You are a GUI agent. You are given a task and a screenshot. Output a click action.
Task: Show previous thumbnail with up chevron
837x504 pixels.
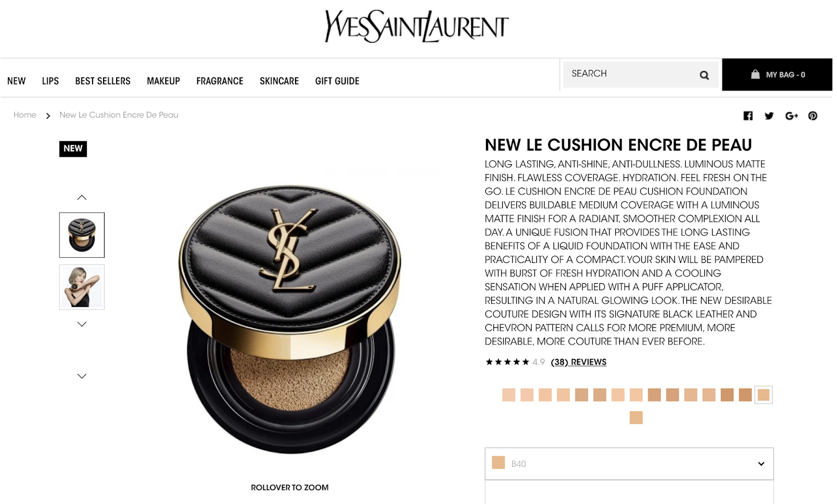point(82,197)
